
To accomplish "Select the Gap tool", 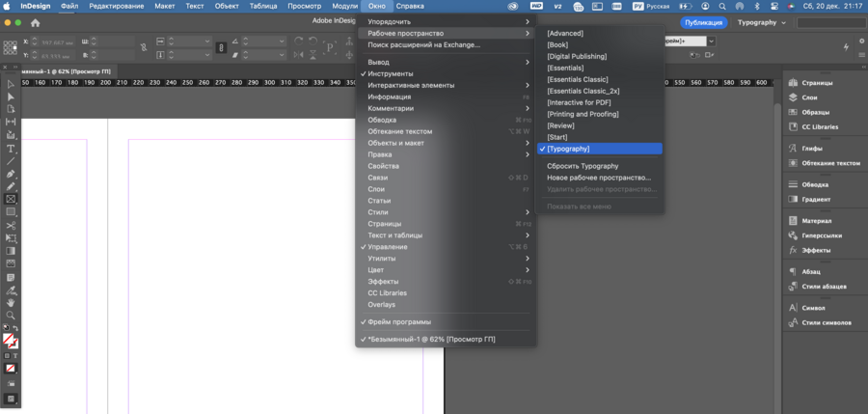I will [11, 122].
